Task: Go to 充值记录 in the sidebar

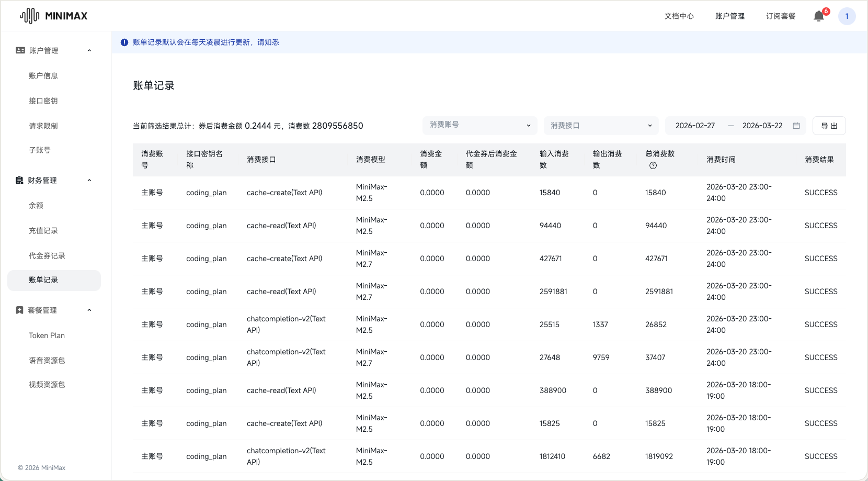Action: [43, 230]
